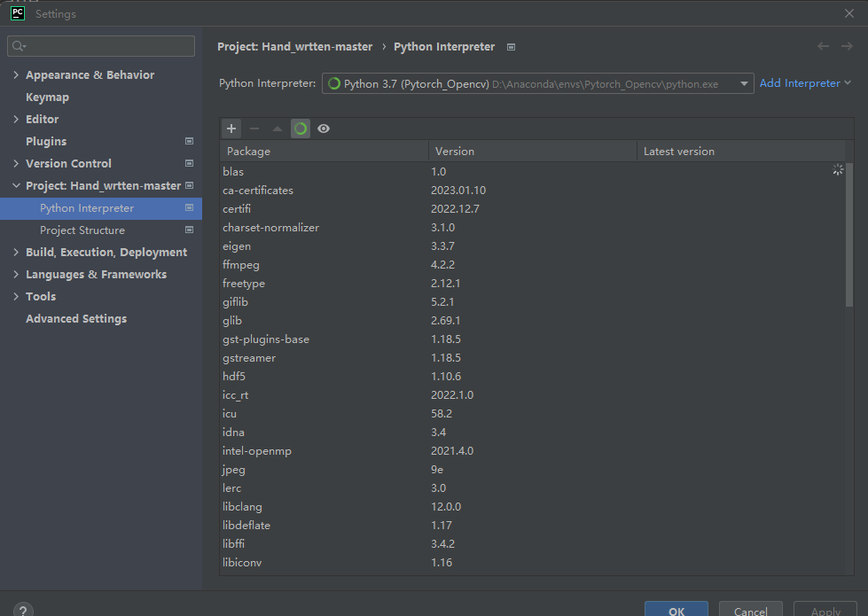Select the libclang package row
The image size is (868, 616).
(532, 506)
